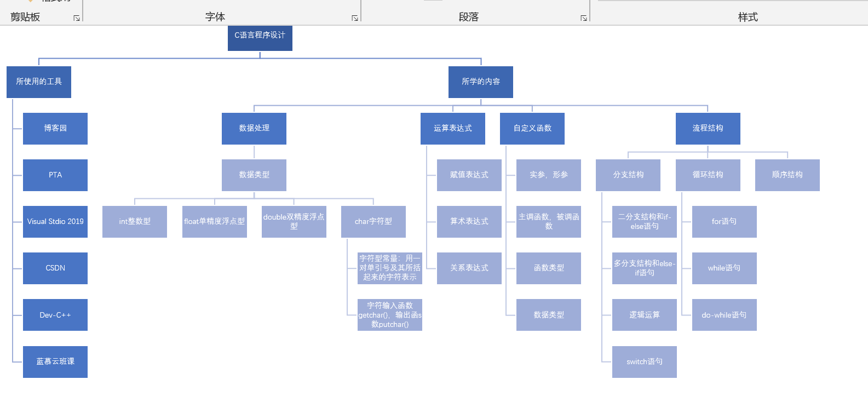Select the 实参，形参 box
868x408 pixels.
coord(549,175)
